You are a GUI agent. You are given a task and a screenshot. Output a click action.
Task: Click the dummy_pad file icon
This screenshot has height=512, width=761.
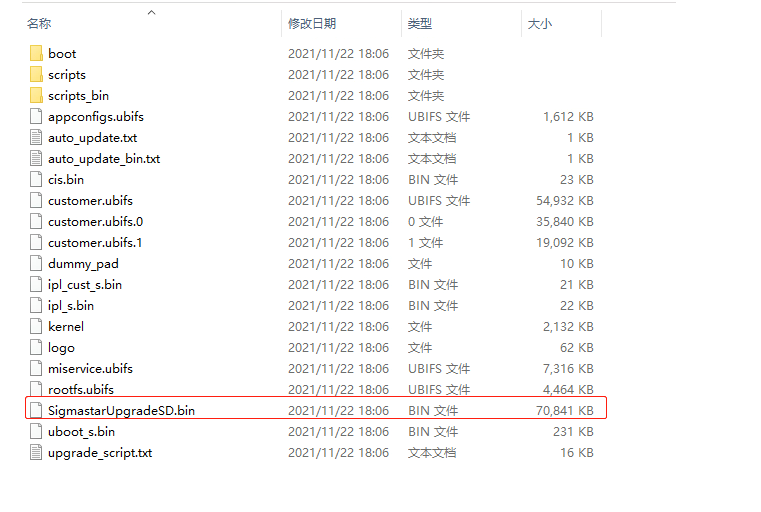coord(36,264)
